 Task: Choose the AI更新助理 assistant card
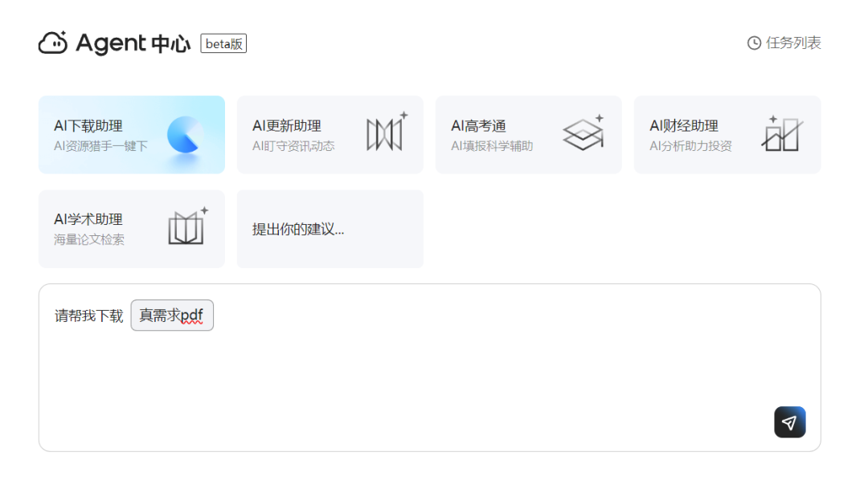tap(330, 135)
